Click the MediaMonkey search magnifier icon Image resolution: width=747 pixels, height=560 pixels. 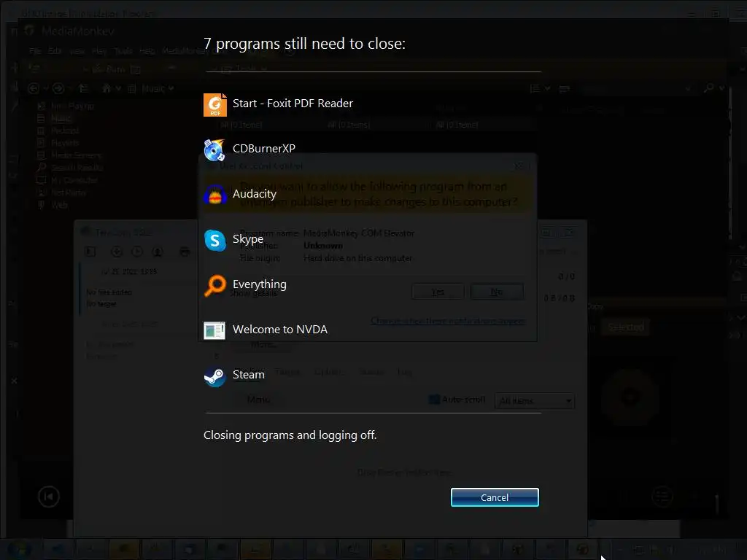[x=709, y=88]
